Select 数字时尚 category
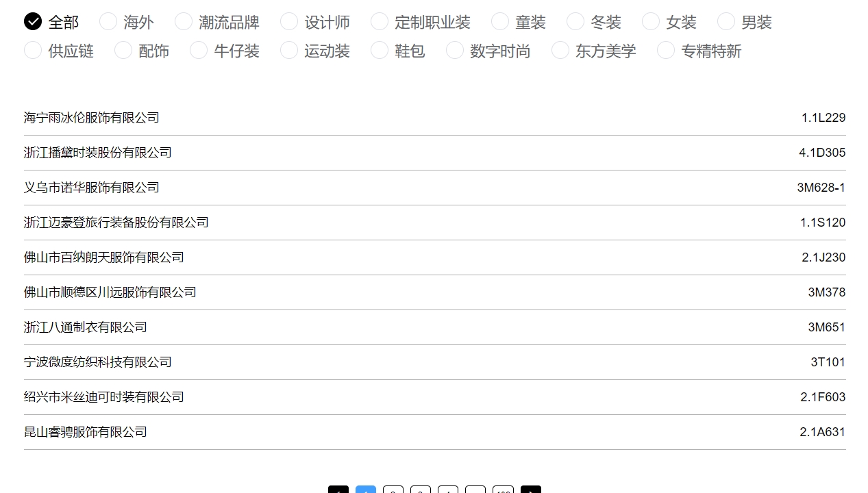The width and height of the screenshot is (868, 493). coord(488,51)
